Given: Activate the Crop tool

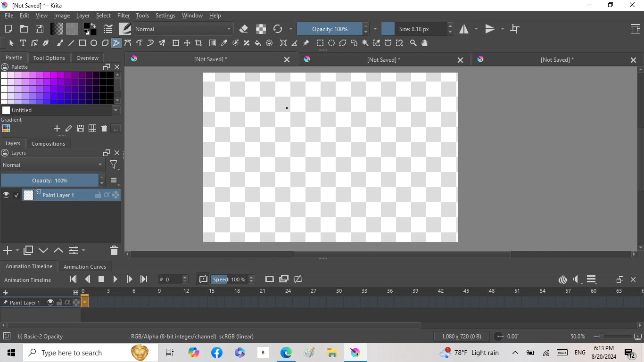Looking at the screenshot, I should [198, 43].
